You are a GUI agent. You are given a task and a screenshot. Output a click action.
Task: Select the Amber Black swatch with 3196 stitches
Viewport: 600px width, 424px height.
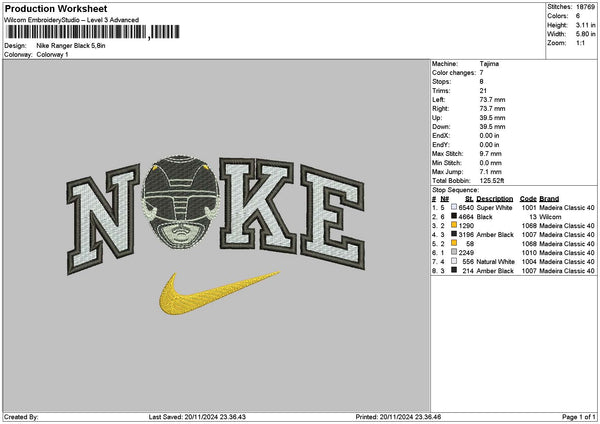point(454,234)
